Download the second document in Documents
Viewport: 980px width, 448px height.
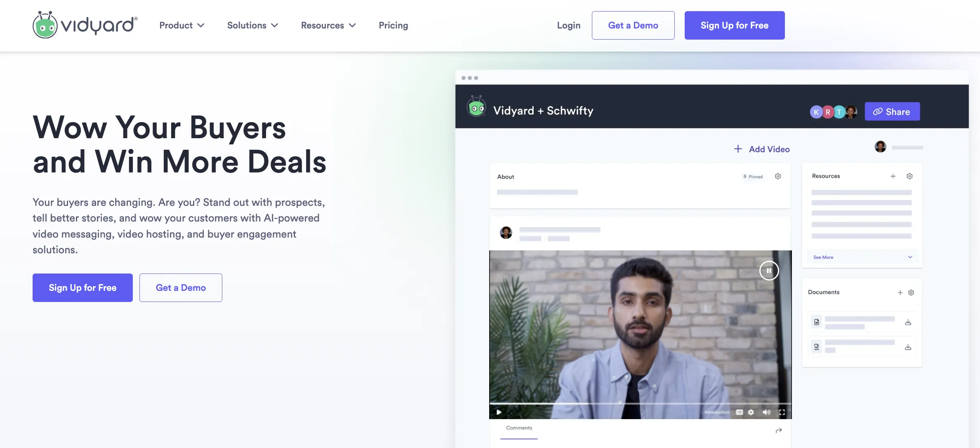pos(908,347)
